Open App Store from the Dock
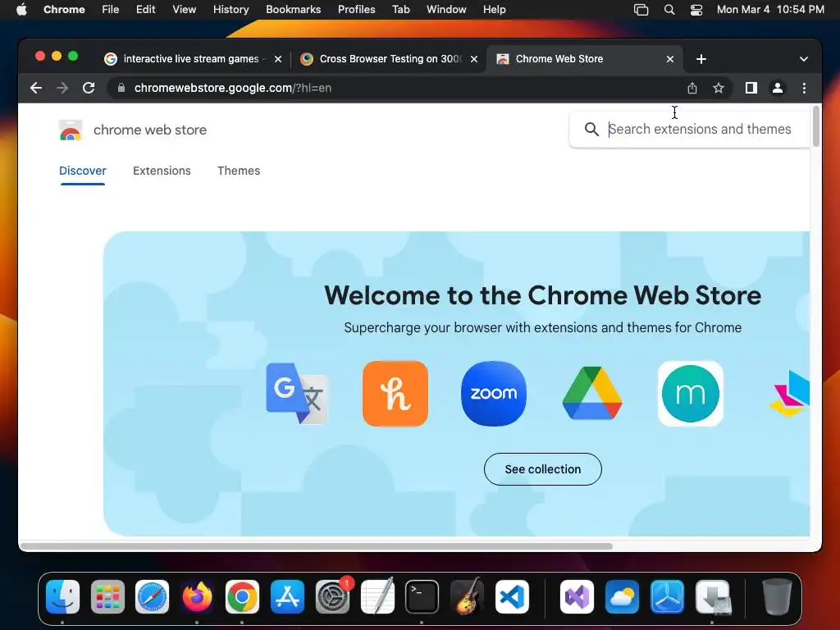Viewport: 840px width, 630px height. point(287,597)
